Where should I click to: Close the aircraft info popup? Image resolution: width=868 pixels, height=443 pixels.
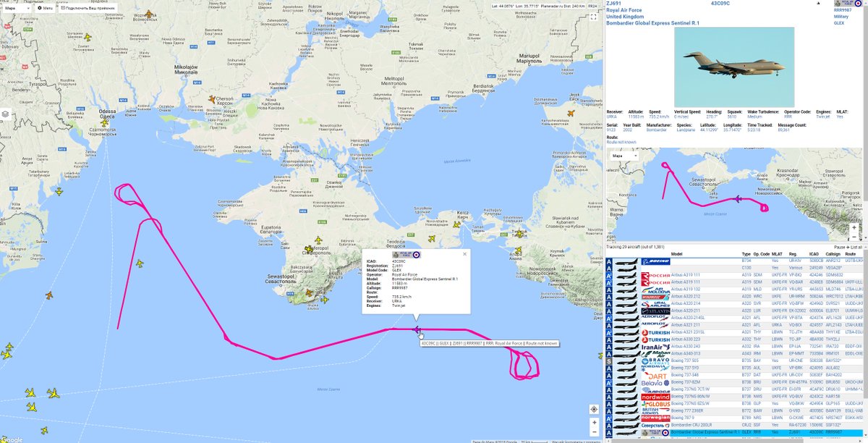464,254
